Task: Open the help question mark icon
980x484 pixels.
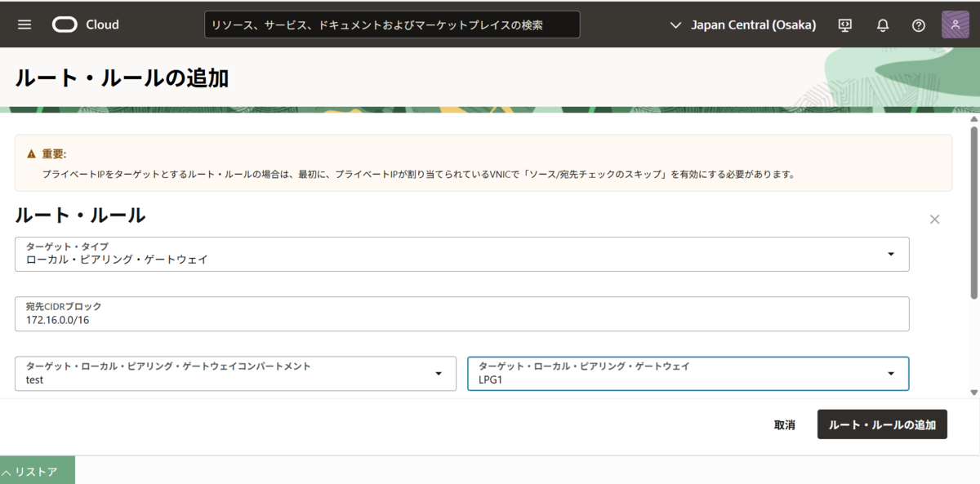Action: click(919, 24)
